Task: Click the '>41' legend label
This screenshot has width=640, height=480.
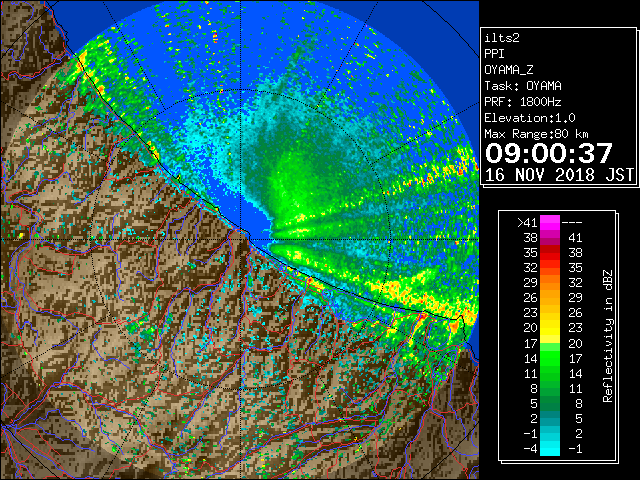Action: point(527,223)
